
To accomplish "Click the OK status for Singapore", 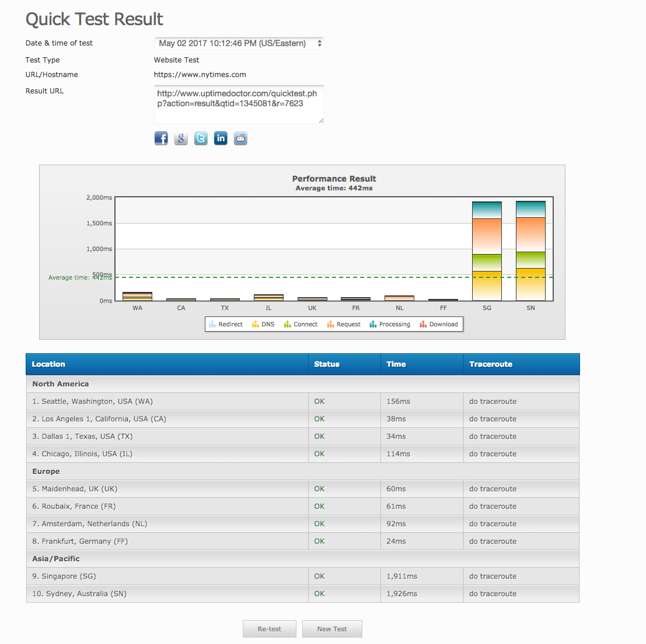I will click(x=319, y=576).
